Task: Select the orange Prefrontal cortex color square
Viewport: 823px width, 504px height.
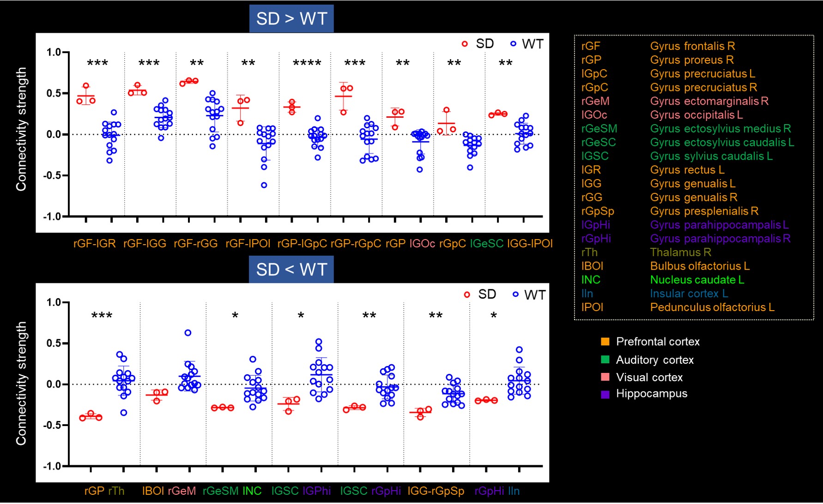Action: click(605, 342)
